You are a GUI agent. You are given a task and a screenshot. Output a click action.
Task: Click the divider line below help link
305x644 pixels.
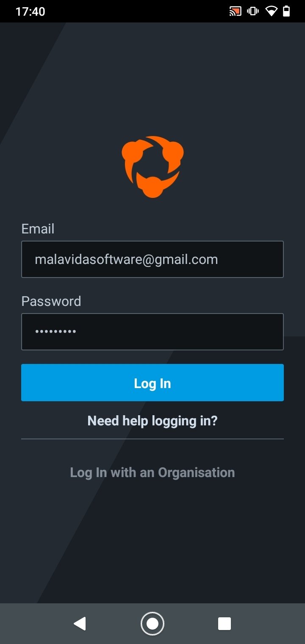click(x=152, y=439)
